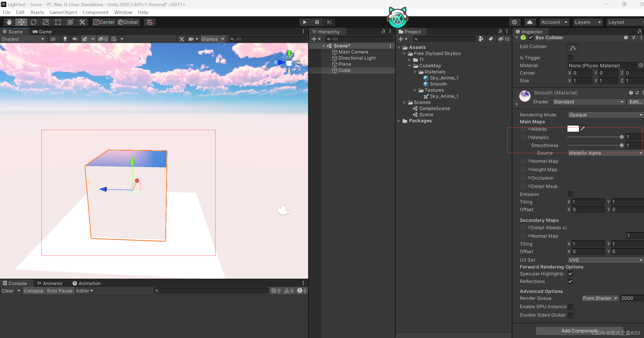Toggle 2D mode in Scene view
Image resolution: width=644 pixels, height=338 pixels.
tap(53, 39)
